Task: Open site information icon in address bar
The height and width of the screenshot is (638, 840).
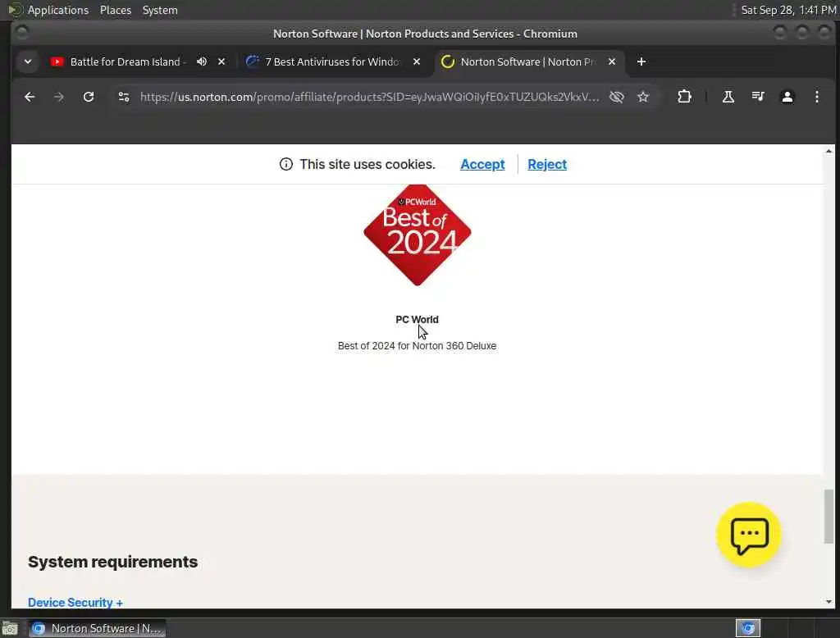Action: point(124,97)
